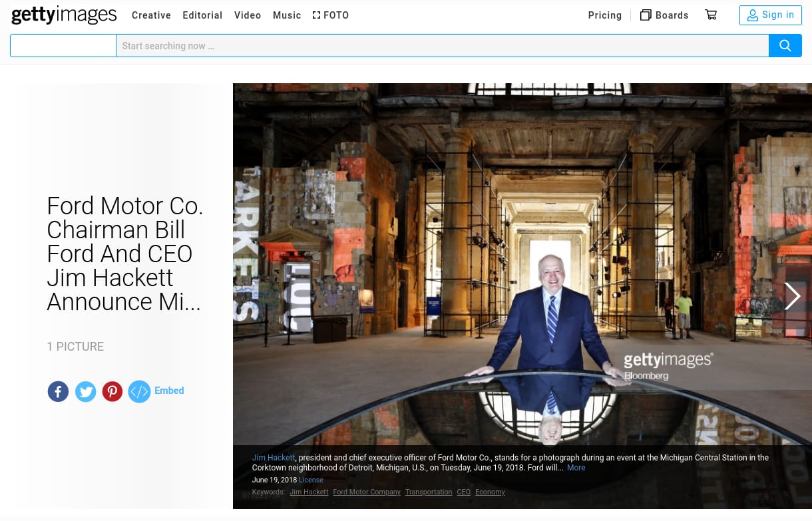This screenshot has height=521, width=812.
Task: Open the Creative menu
Action: (x=151, y=15)
